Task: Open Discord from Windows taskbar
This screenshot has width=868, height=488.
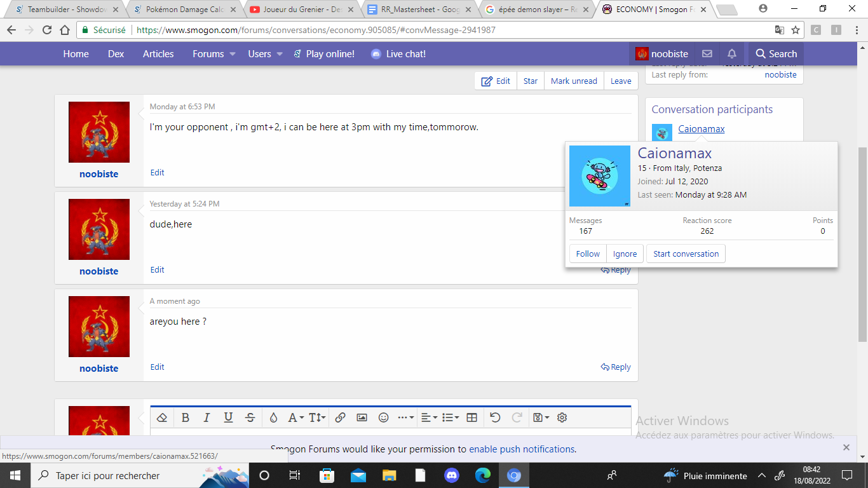Action: pos(452,475)
